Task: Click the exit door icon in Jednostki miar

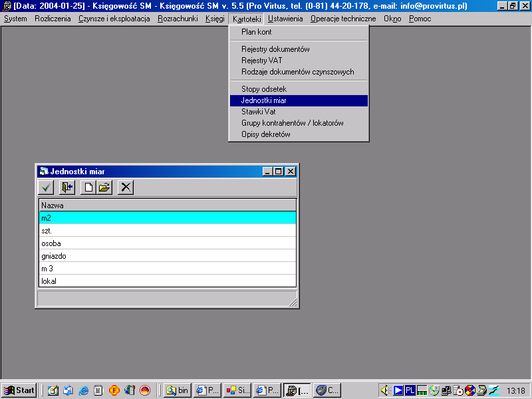Action: coord(67,188)
